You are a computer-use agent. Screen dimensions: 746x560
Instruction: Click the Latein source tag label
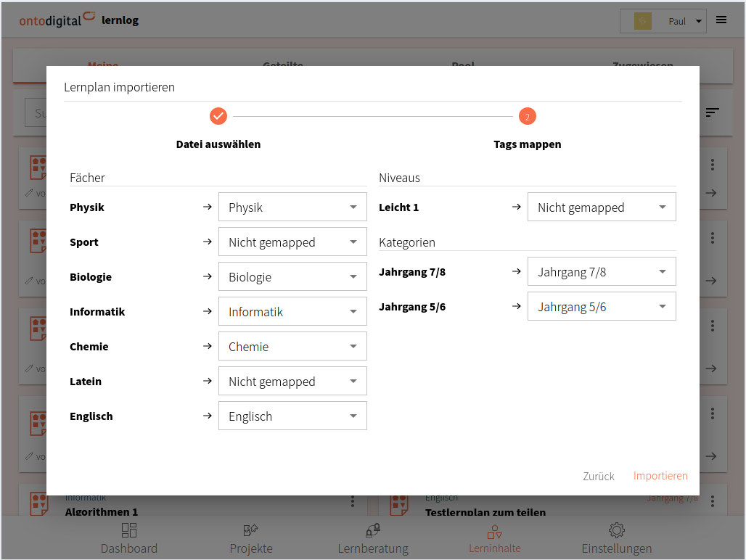(86, 382)
